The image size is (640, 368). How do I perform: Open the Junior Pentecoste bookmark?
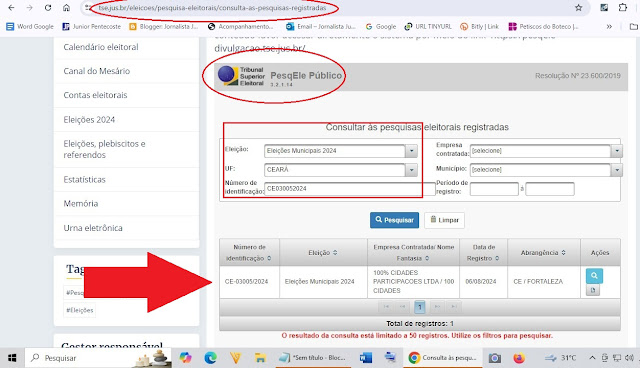pos(91,27)
